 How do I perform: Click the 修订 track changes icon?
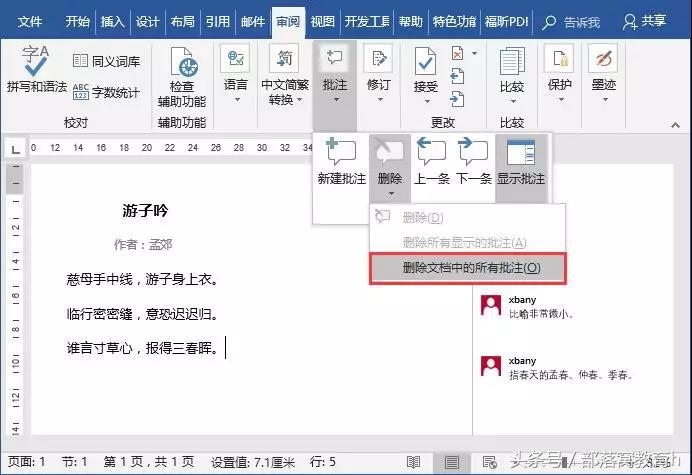(x=379, y=58)
